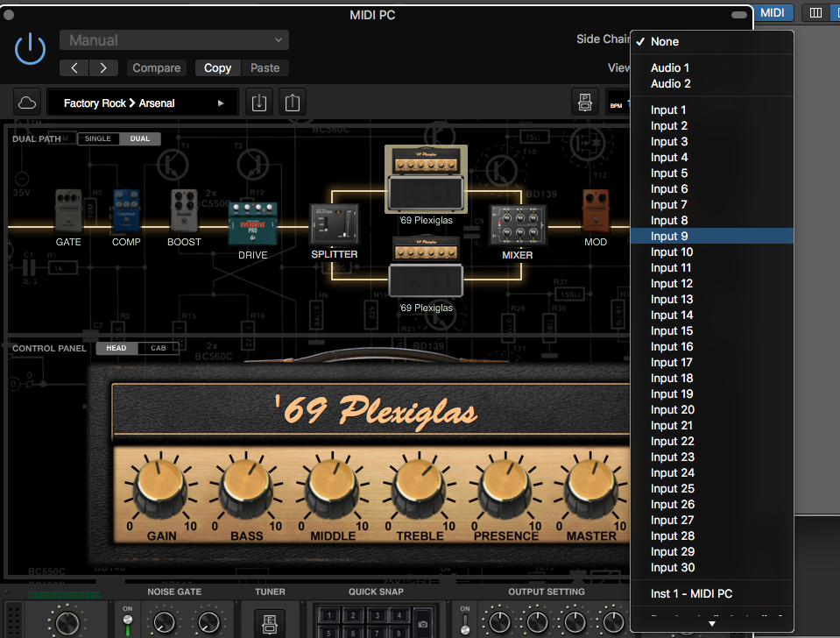Switch control panel to HEAD
The width and height of the screenshot is (840, 638).
tap(116, 348)
